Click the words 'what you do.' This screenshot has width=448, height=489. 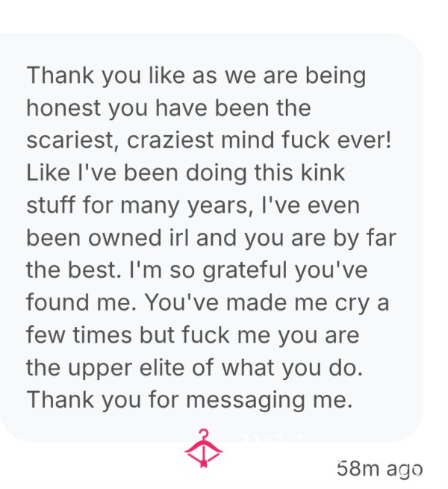point(292,367)
